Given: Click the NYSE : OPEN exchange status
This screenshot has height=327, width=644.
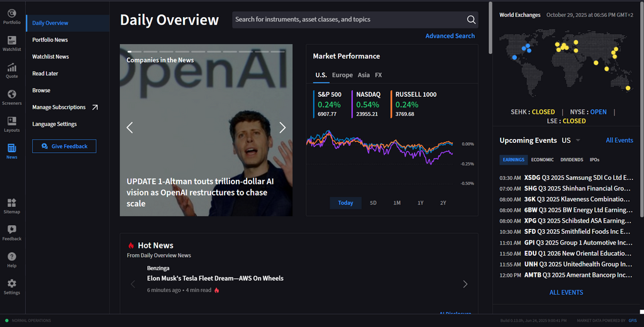Looking at the screenshot, I should [x=588, y=112].
